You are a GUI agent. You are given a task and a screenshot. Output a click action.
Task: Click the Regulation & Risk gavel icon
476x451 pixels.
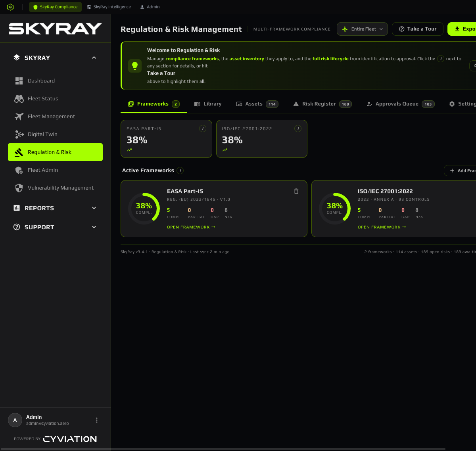click(19, 152)
